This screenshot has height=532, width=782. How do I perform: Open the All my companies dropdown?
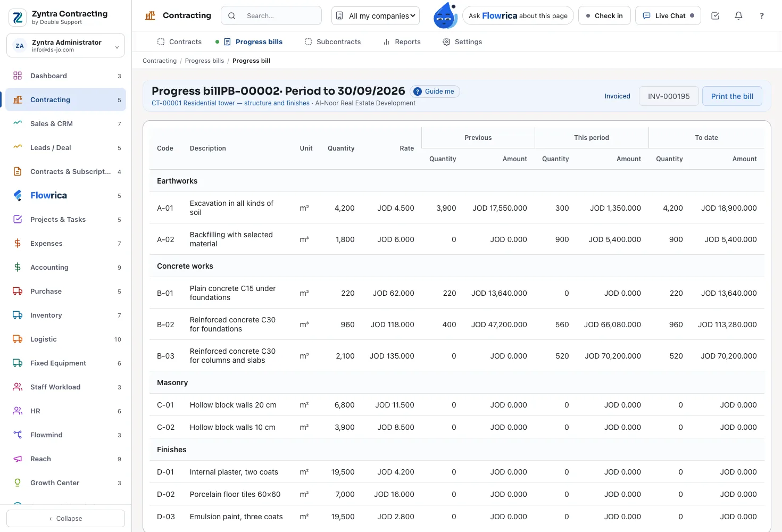[376, 16]
